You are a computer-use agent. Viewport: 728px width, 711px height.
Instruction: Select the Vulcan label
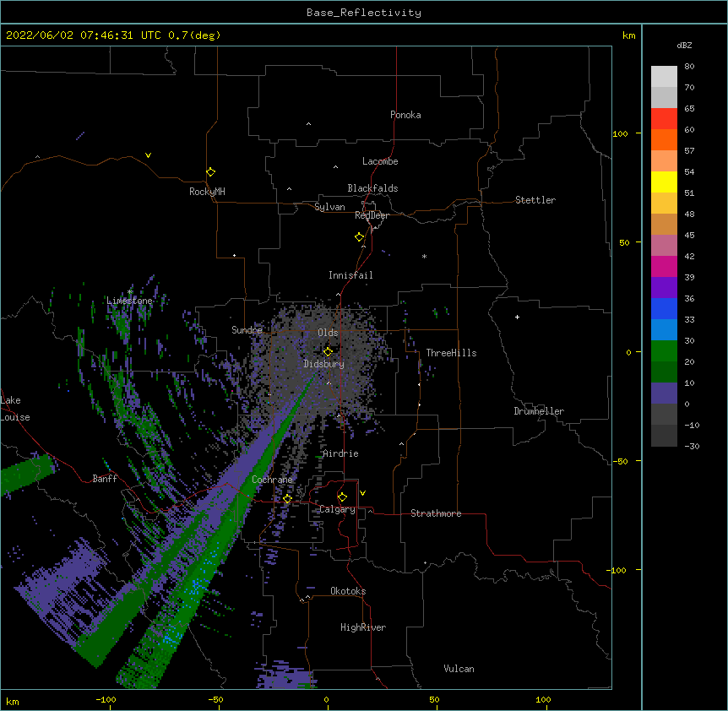point(459,669)
